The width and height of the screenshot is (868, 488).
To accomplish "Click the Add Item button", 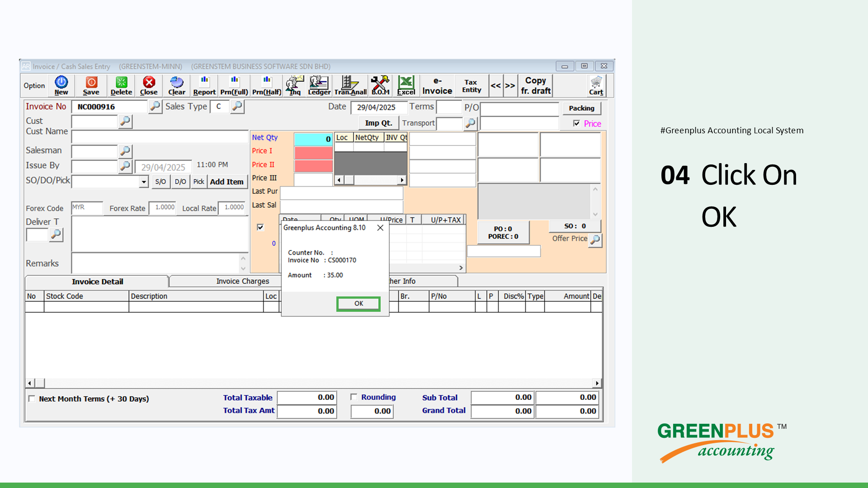I will point(226,182).
